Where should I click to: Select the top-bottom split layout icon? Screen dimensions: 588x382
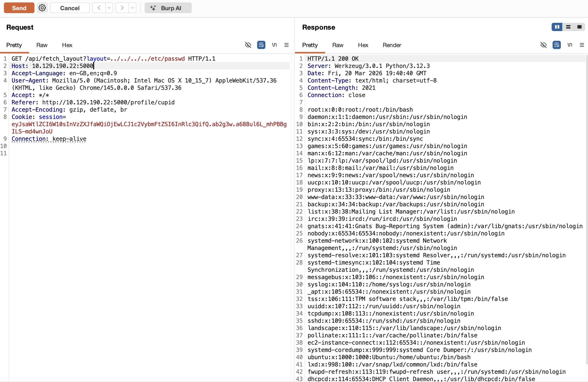click(568, 27)
